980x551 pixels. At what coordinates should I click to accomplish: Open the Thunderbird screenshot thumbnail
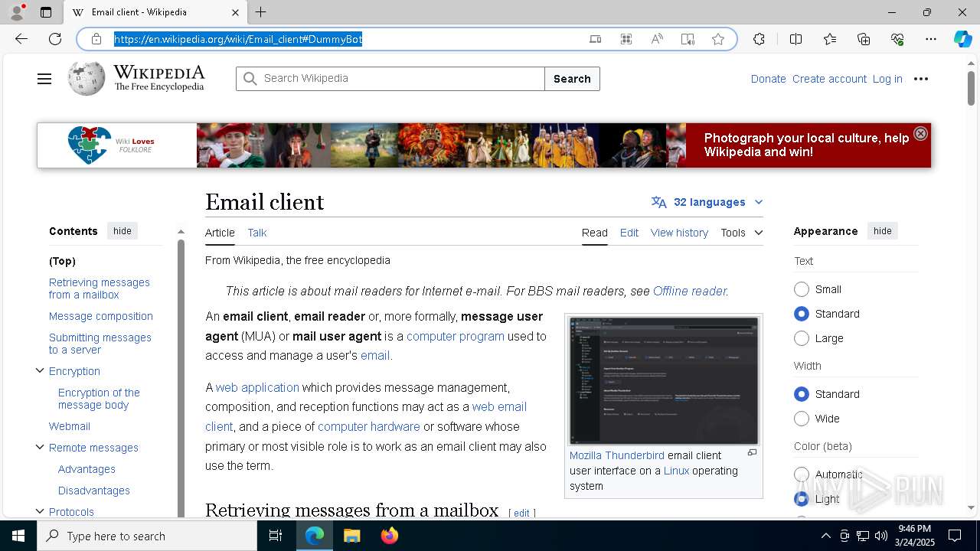point(664,380)
